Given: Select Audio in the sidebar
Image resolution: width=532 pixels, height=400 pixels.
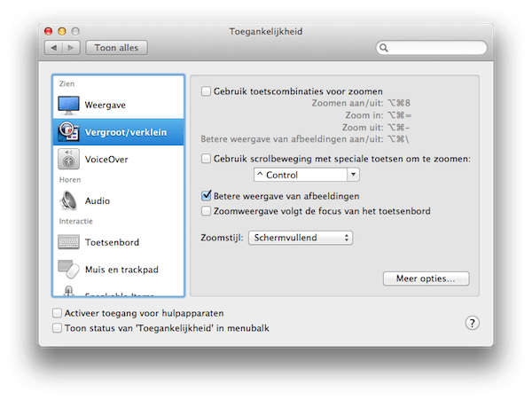Looking at the screenshot, I should click(x=119, y=200).
